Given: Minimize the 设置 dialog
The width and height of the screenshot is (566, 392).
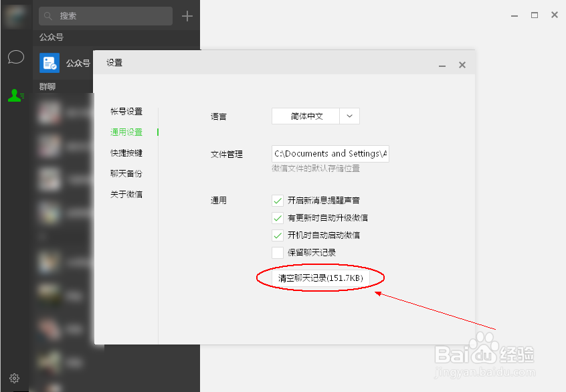Looking at the screenshot, I should point(442,66).
